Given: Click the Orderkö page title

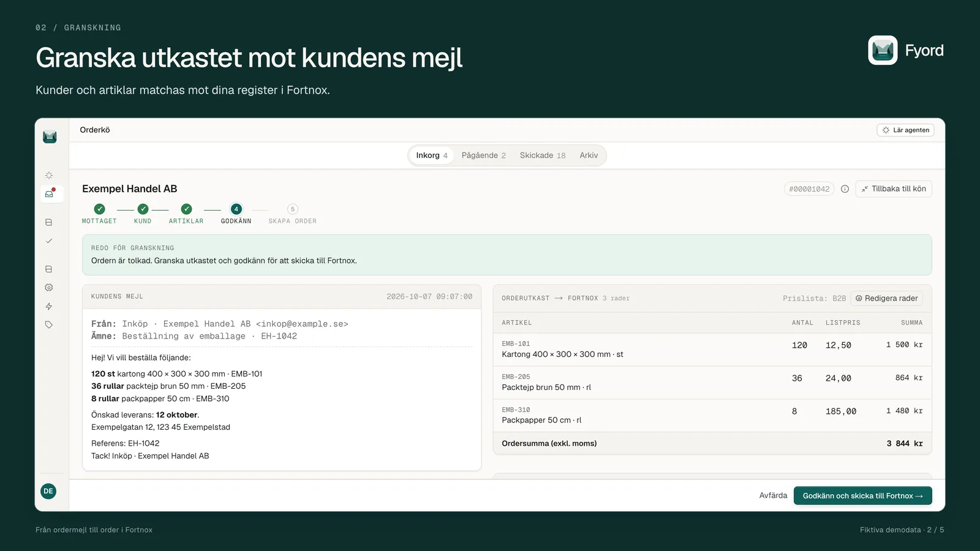Looking at the screenshot, I should pos(95,130).
